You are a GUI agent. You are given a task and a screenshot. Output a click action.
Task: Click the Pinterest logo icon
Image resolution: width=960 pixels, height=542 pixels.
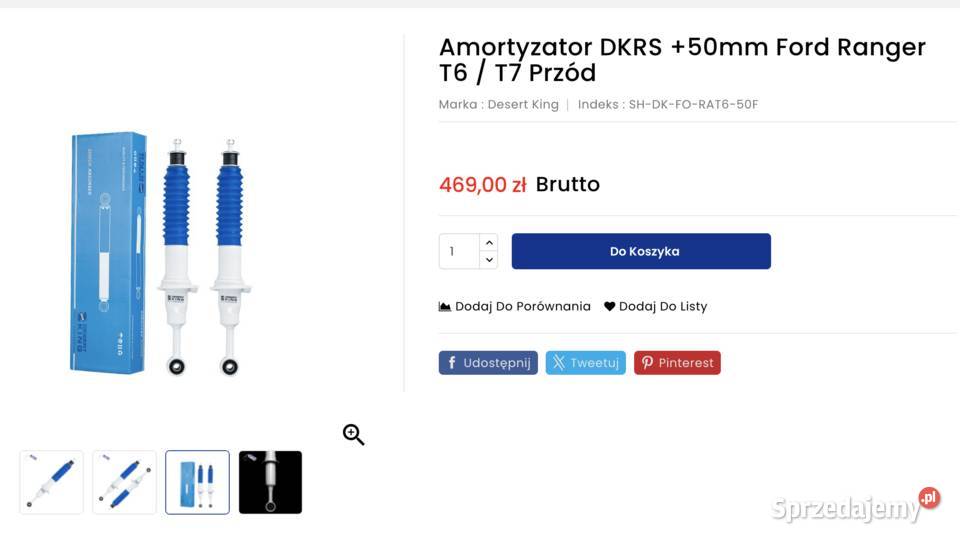647,363
